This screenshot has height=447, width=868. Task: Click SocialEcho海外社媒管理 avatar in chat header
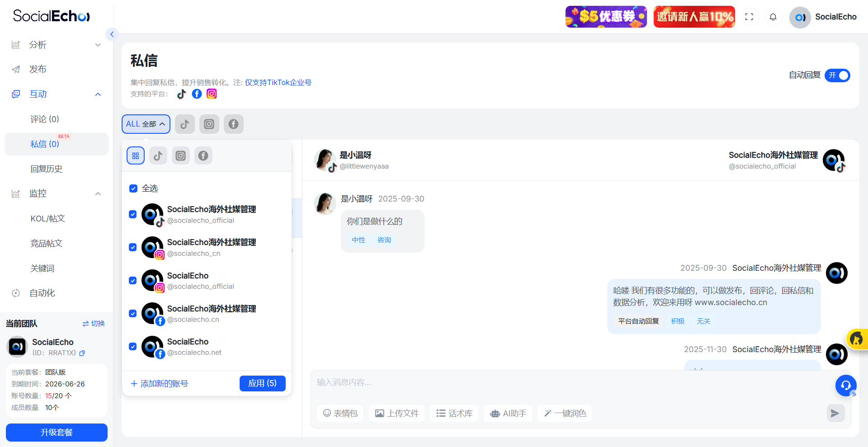tap(834, 160)
